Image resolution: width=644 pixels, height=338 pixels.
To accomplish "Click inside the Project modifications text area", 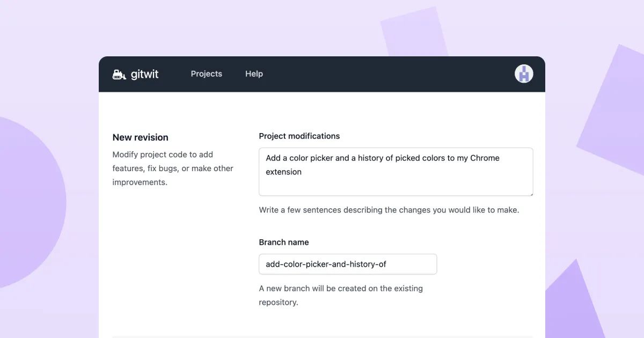I will click(x=396, y=172).
